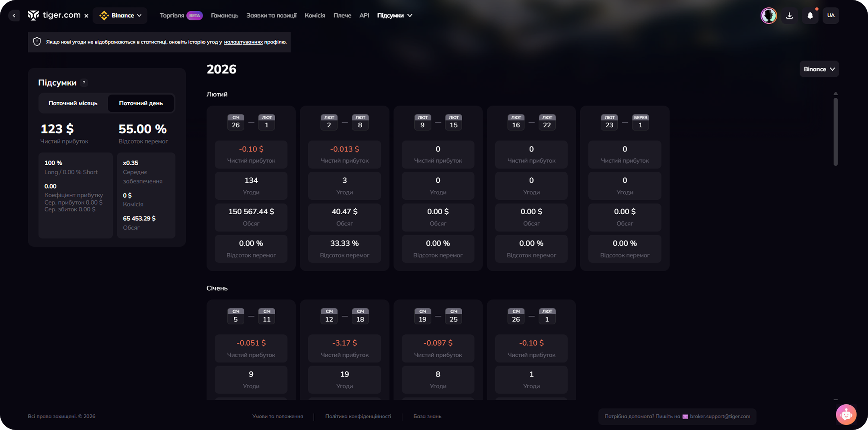This screenshot has height=430, width=868.
Task: Open the Підсумки dropdown menu
Action: (395, 16)
